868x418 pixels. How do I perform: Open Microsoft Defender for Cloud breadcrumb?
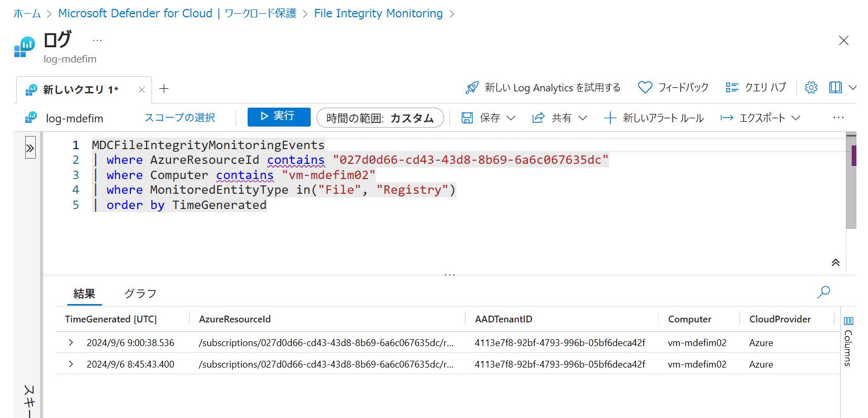177,13
